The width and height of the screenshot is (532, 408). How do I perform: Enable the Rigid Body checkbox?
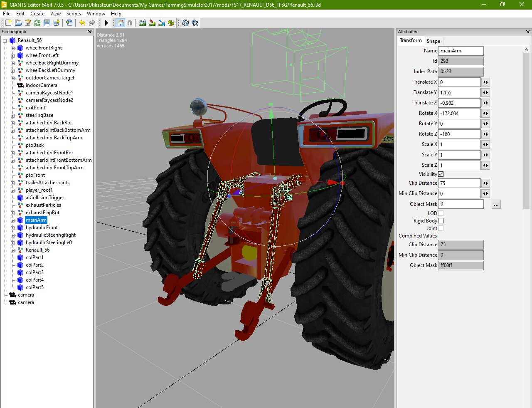[441, 221]
